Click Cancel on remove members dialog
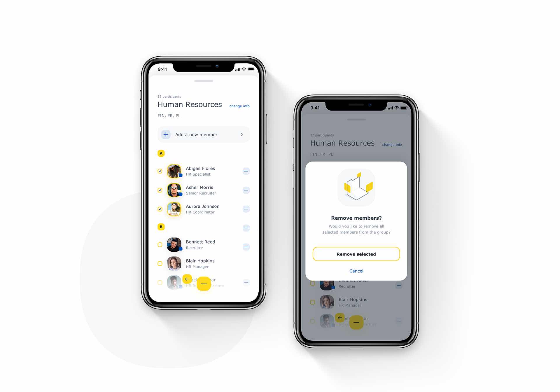560x392 pixels. click(356, 271)
